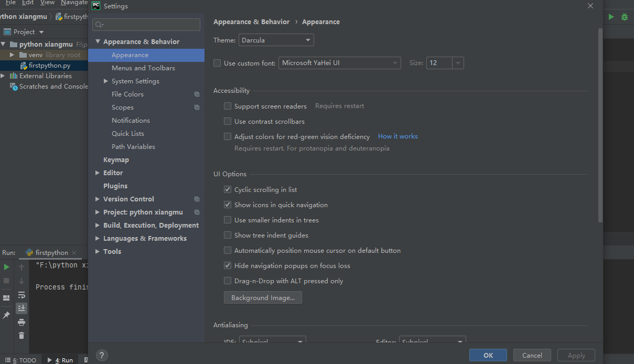
Task: Switch to the 6: TODO tool window tab
Action: 21,360
